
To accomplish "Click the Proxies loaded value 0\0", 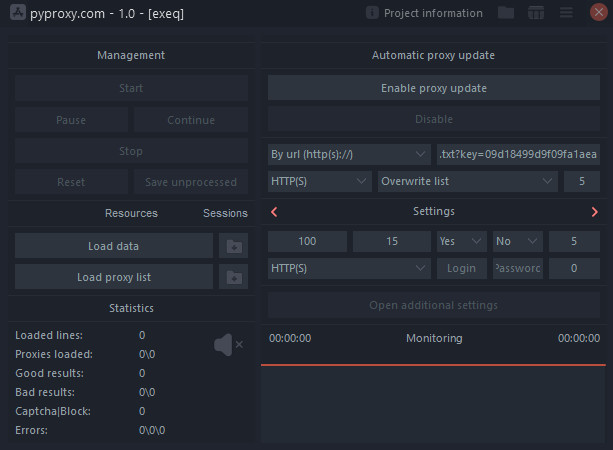I will pos(147,354).
